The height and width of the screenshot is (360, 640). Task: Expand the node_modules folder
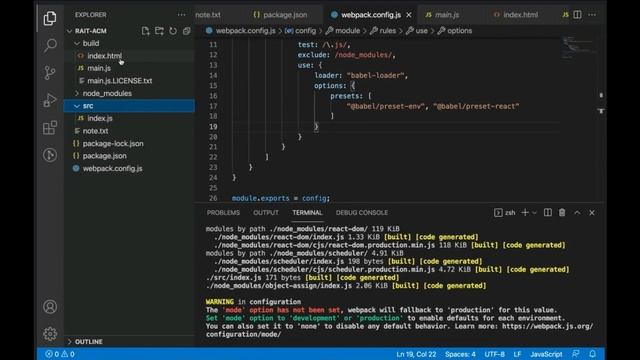[x=77, y=93]
